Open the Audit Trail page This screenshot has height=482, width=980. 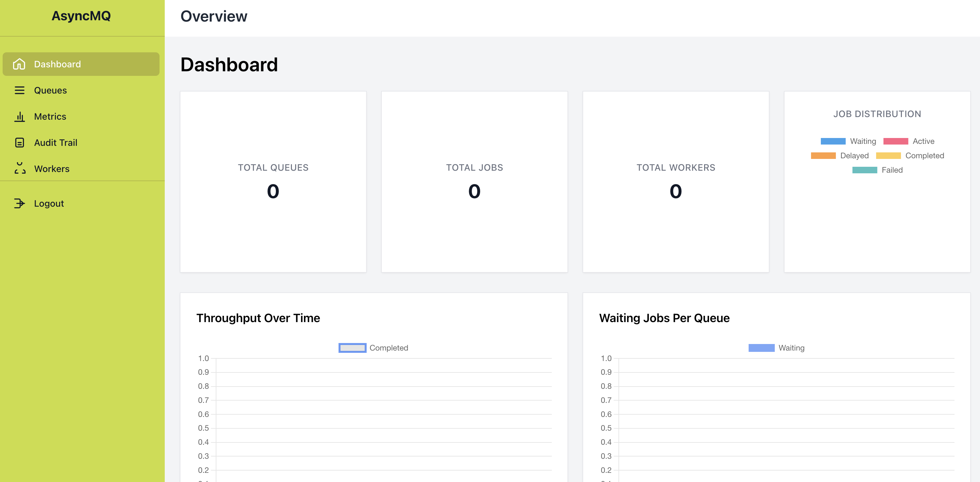coord(56,142)
